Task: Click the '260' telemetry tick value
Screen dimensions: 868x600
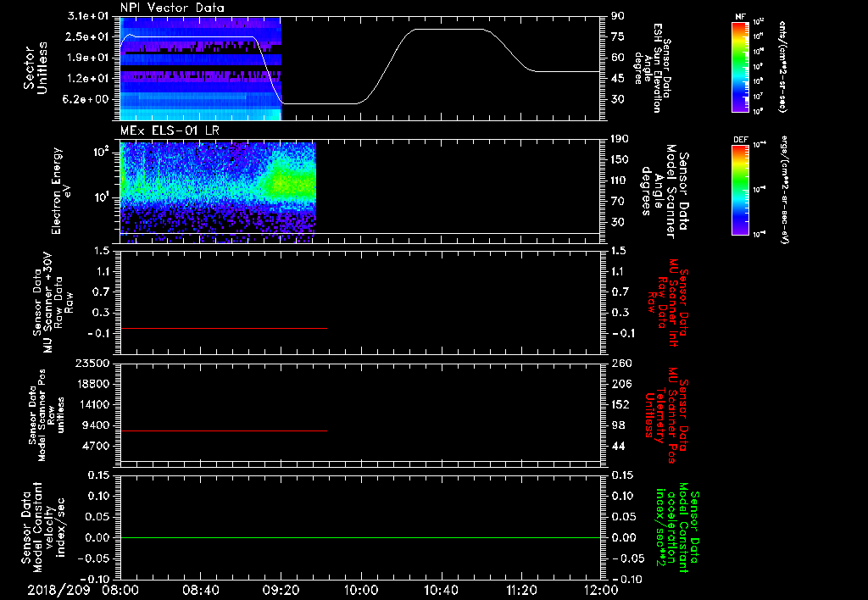Action: [x=621, y=364]
